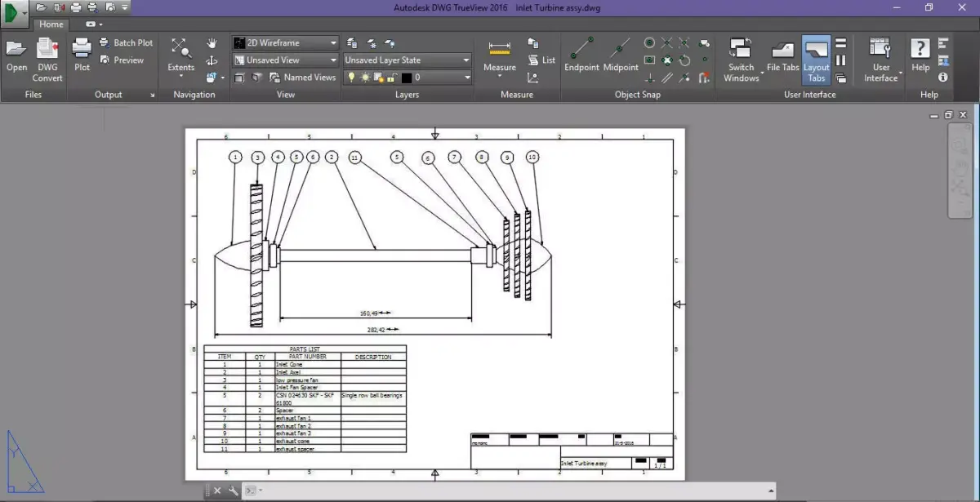Click Perpendicular object snap icon
980x502 pixels.
click(649, 78)
